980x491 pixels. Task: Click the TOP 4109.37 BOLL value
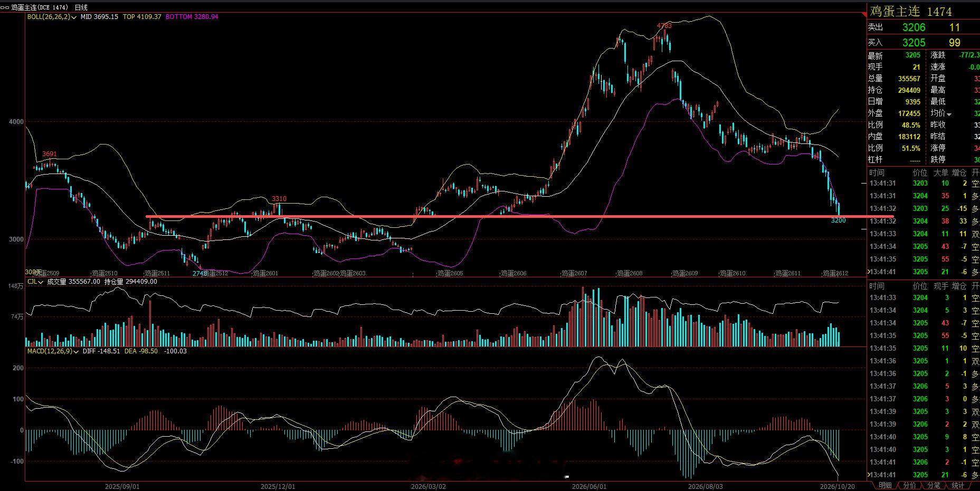(142, 17)
